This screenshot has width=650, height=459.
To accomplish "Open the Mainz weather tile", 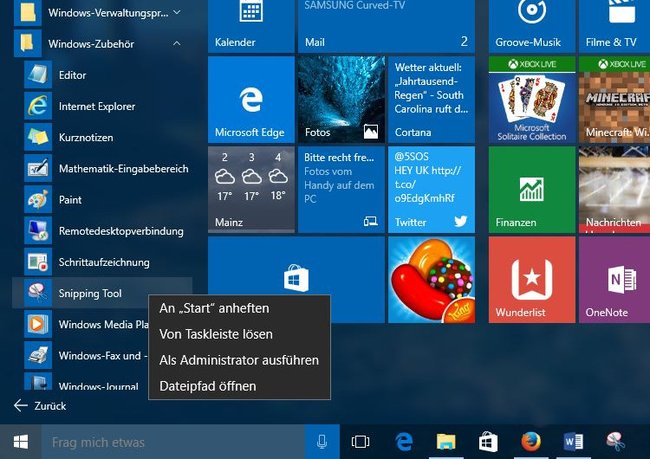I will tap(251, 189).
